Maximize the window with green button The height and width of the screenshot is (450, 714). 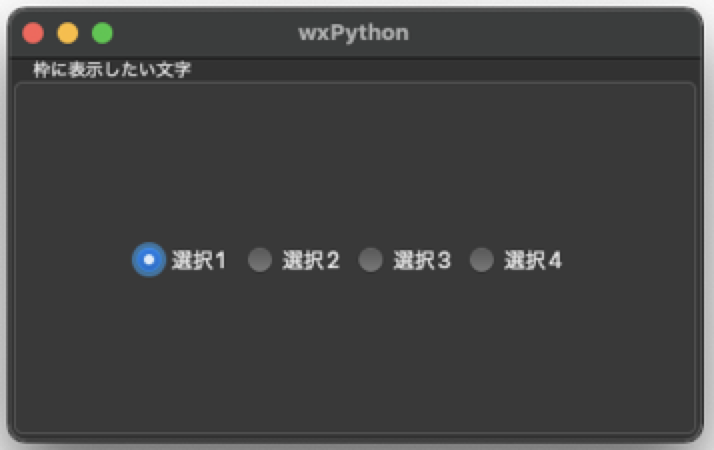pyautogui.click(x=102, y=33)
